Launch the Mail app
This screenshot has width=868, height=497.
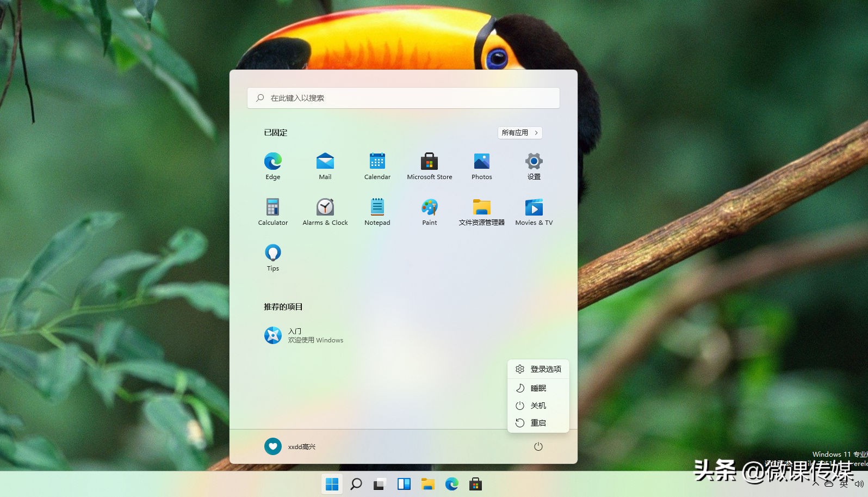click(325, 166)
